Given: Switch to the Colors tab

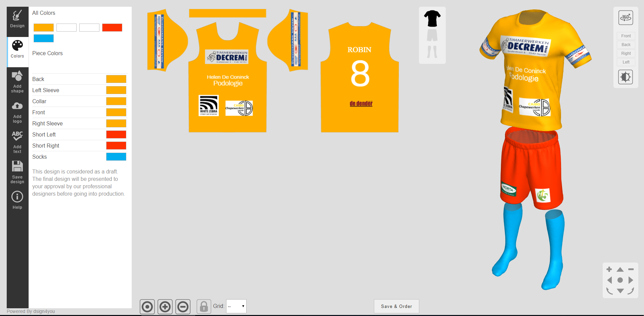Looking at the screenshot, I should pyautogui.click(x=17, y=49).
